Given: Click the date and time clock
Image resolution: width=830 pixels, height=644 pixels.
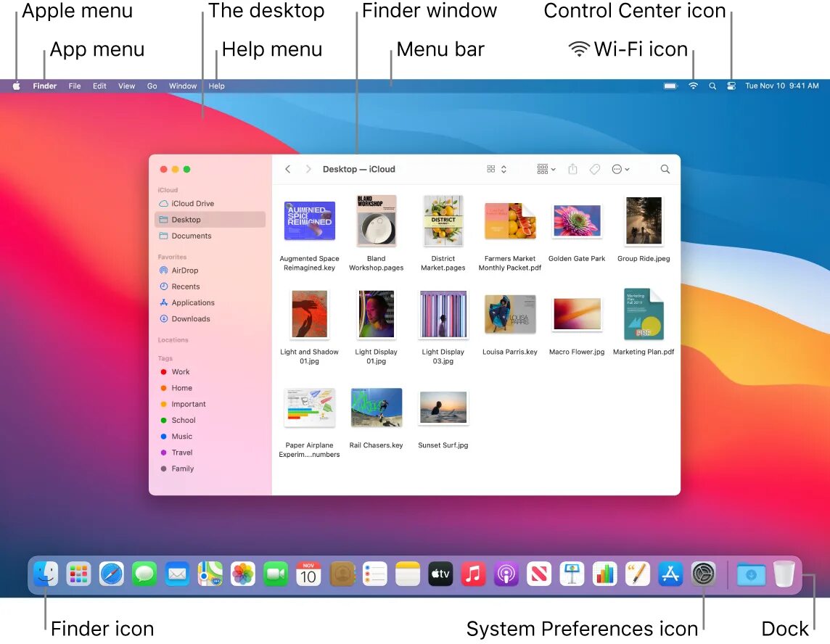Looking at the screenshot, I should (782, 86).
